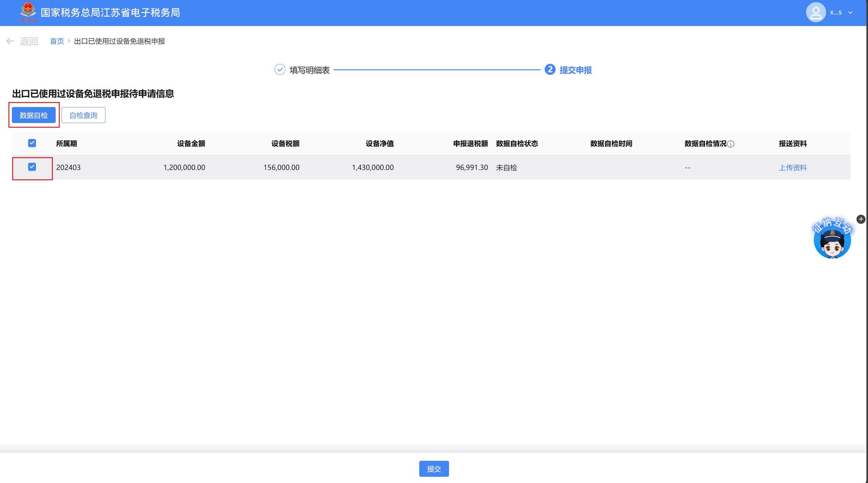Click the 填写明细表 checkmark step icon
The height and width of the screenshot is (483, 868).
[x=280, y=69]
